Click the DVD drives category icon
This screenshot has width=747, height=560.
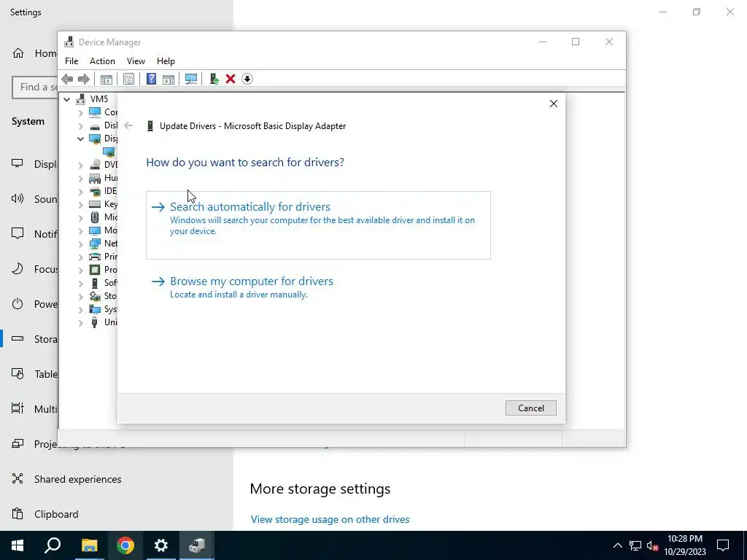[95, 165]
